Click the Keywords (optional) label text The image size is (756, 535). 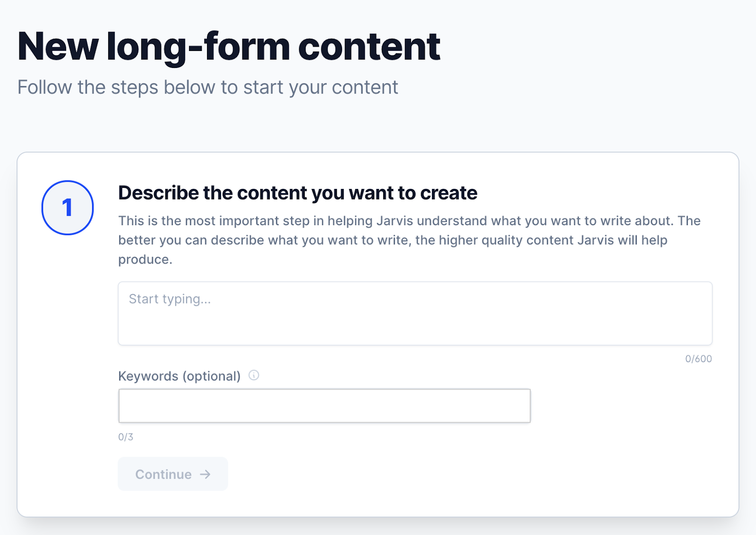point(179,376)
